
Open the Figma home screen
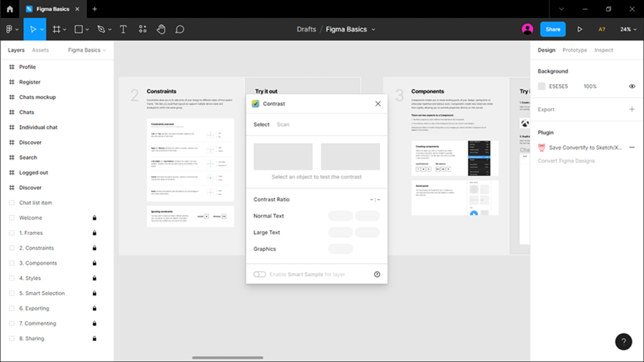coord(10,9)
